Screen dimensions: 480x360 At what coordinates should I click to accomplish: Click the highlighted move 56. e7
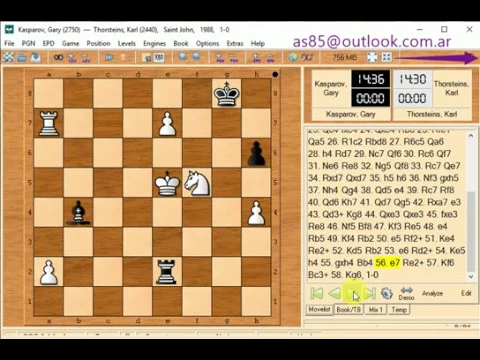coord(387,263)
